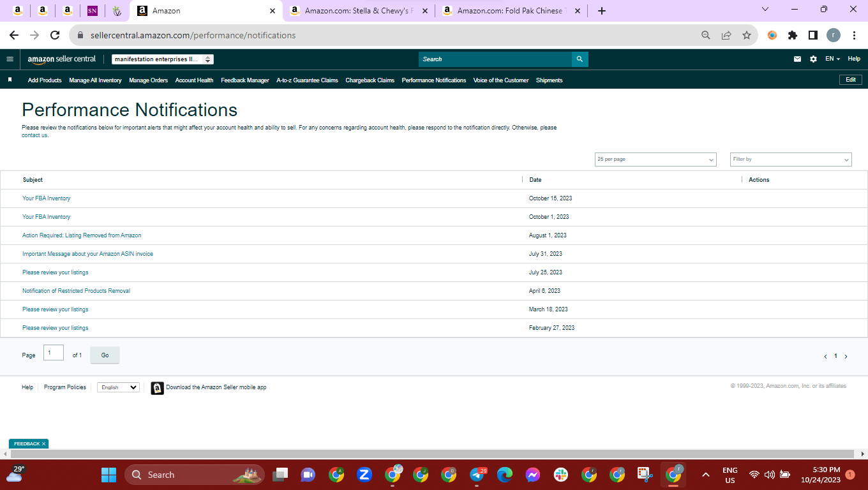Go to Shipments in the nav bar

tap(549, 80)
